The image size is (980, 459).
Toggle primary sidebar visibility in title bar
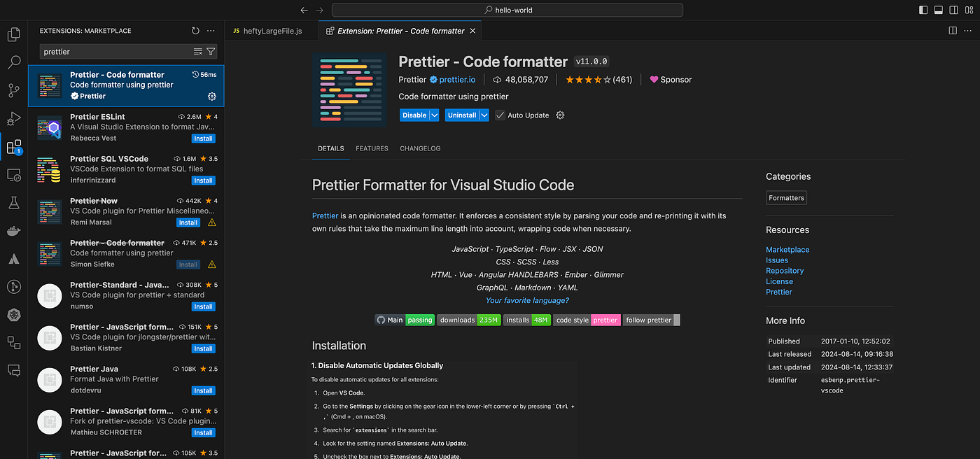[923, 10]
